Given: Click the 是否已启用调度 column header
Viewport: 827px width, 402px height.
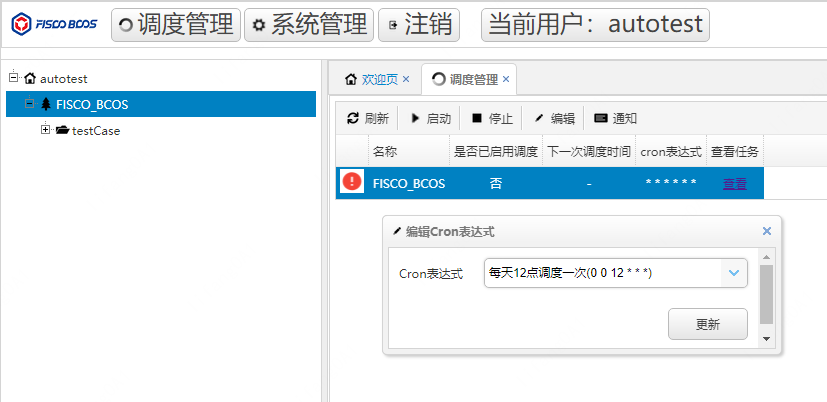Looking at the screenshot, I should click(496, 152).
